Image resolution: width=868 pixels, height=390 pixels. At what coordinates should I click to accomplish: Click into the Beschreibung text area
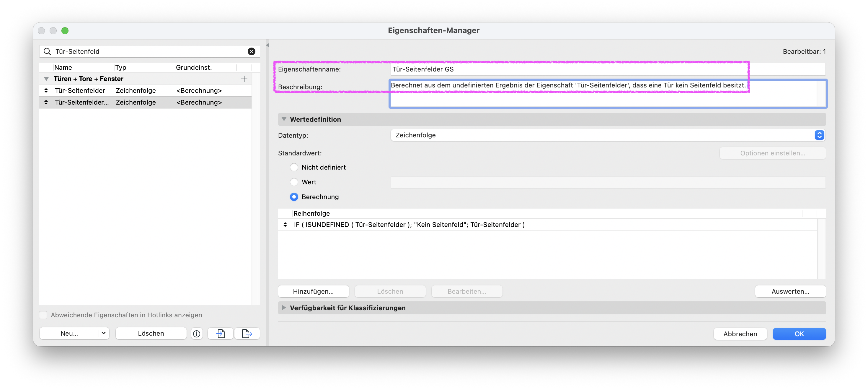[x=608, y=94]
